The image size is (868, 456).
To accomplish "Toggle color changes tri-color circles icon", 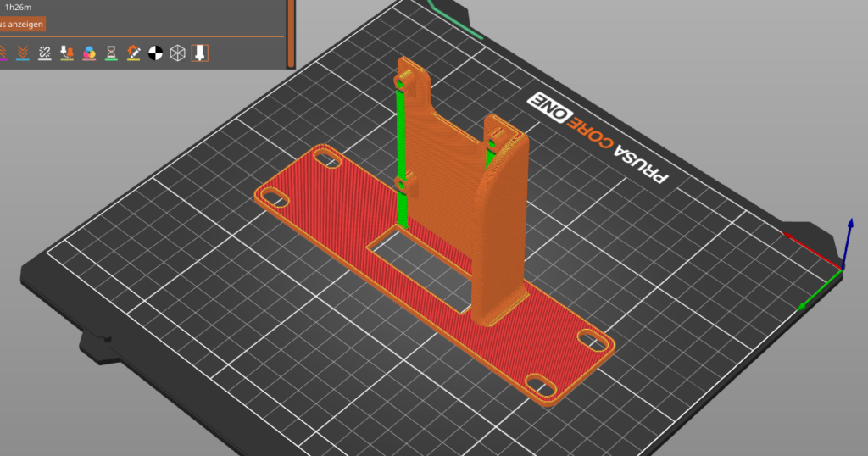I will click(89, 53).
